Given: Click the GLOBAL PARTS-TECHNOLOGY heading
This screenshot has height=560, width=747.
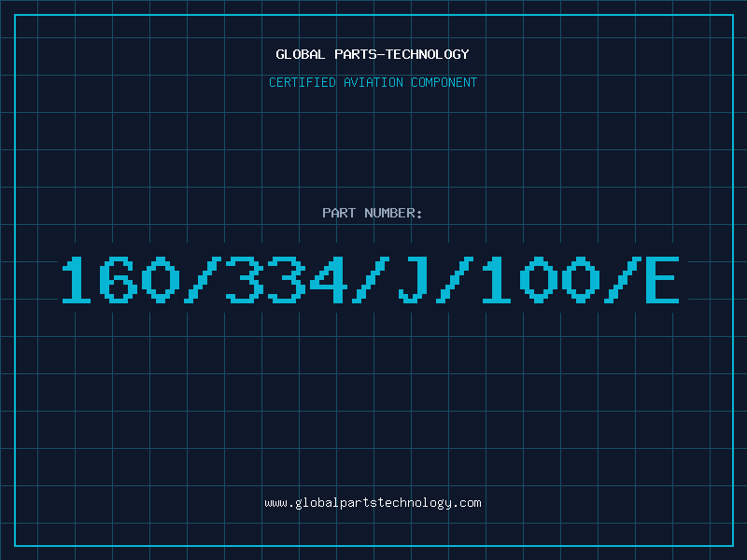Looking at the screenshot, I should 373,54.
